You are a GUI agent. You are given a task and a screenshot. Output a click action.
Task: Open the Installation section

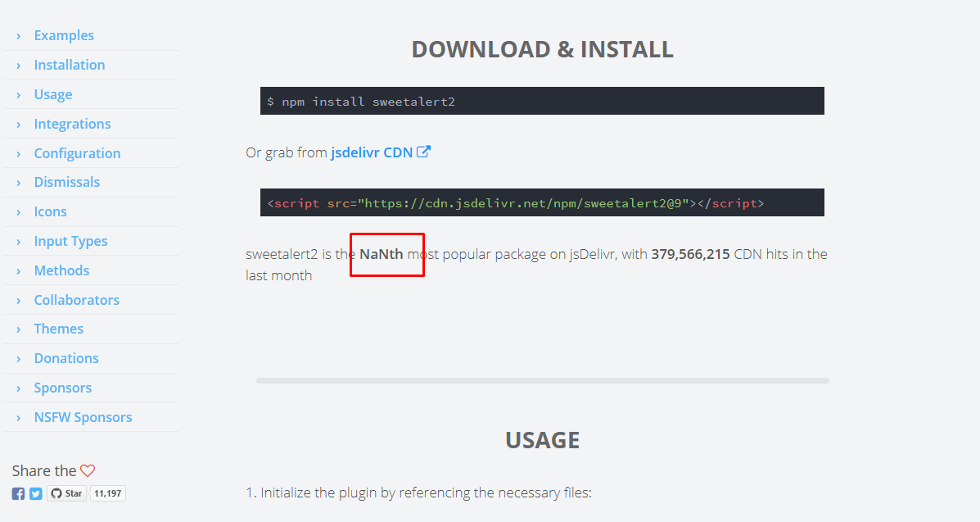[x=69, y=65]
